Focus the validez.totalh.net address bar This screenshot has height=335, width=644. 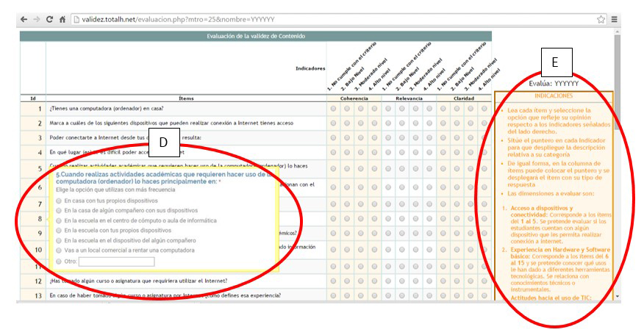coord(339,19)
